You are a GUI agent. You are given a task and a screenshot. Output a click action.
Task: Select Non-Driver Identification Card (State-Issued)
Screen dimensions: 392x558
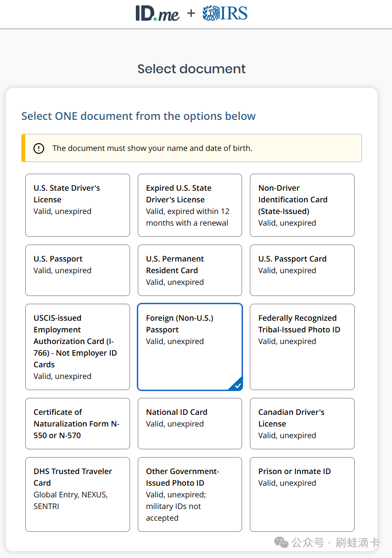[302, 205]
